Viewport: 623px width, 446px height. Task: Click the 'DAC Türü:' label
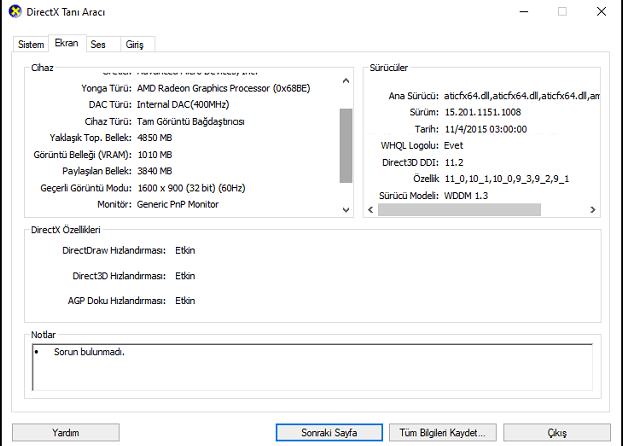point(110,104)
